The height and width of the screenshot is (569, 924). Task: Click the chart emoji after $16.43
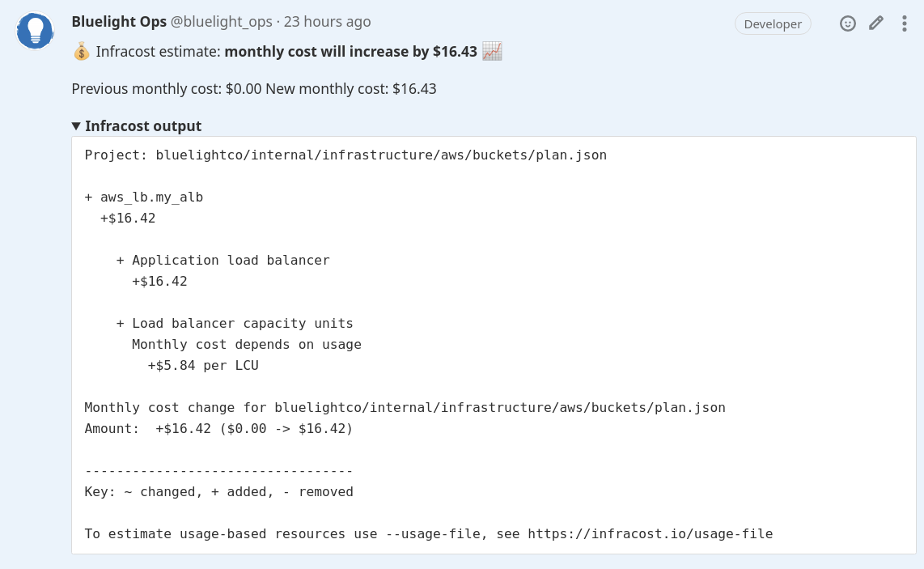[x=490, y=51]
